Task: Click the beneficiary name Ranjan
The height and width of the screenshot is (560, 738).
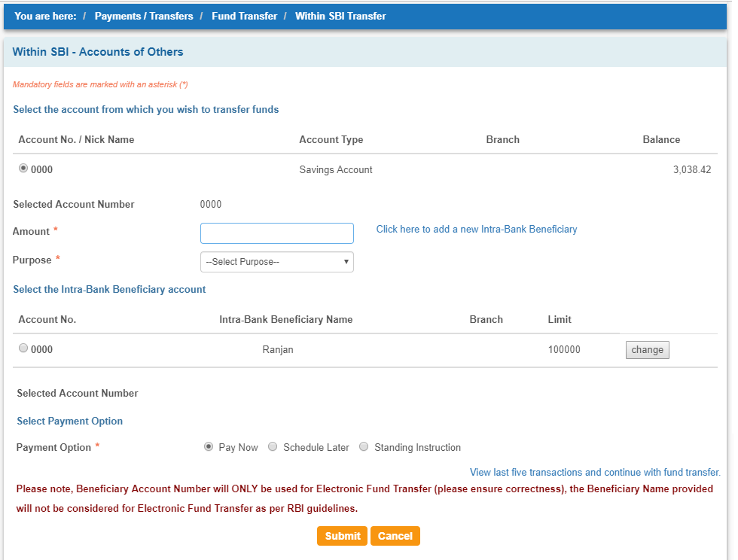Action: tap(278, 350)
